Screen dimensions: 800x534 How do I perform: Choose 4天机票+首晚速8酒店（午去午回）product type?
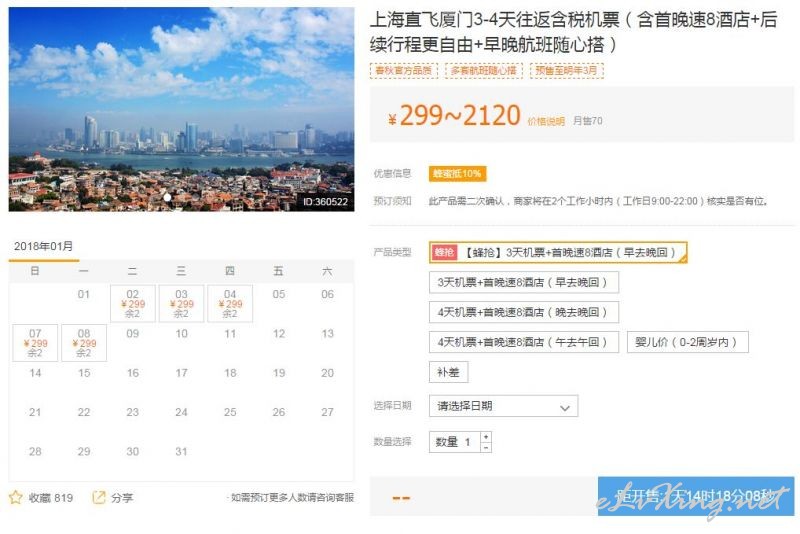pyautogui.click(x=524, y=342)
